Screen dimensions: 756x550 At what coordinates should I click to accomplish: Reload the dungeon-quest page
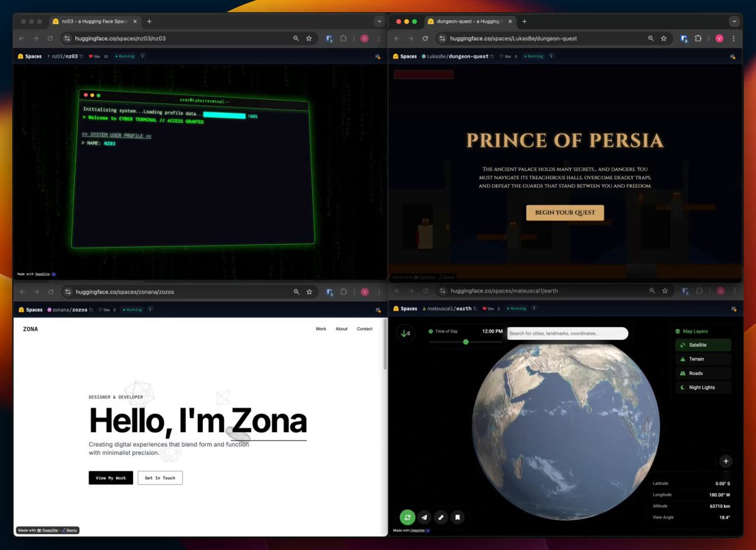pyautogui.click(x=425, y=38)
